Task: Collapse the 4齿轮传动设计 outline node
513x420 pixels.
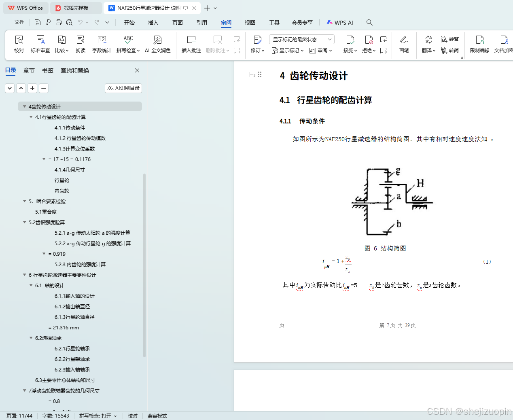Action: pyautogui.click(x=25, y=106)
